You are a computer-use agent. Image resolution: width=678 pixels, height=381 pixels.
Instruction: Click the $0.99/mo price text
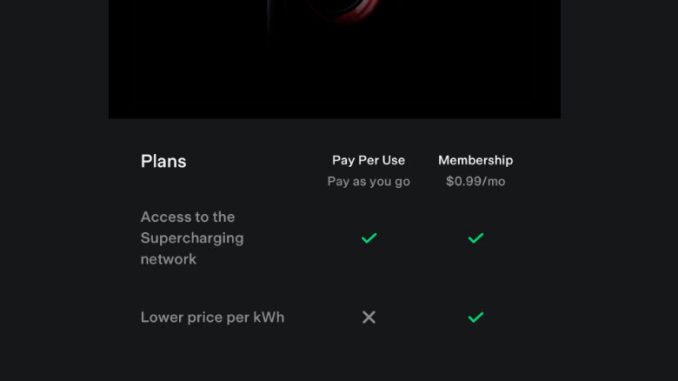[x=476, y=181]
